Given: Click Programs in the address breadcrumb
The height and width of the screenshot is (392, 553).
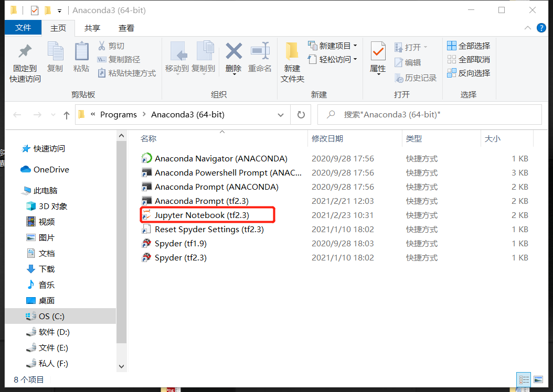Looking at the screenshot, I should 119,115.
